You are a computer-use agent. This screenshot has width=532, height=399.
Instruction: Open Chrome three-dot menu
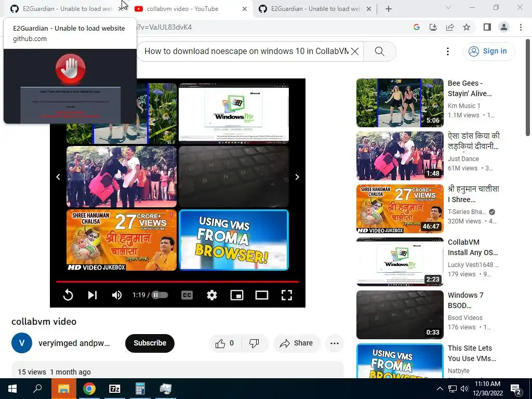pos(521,27)
